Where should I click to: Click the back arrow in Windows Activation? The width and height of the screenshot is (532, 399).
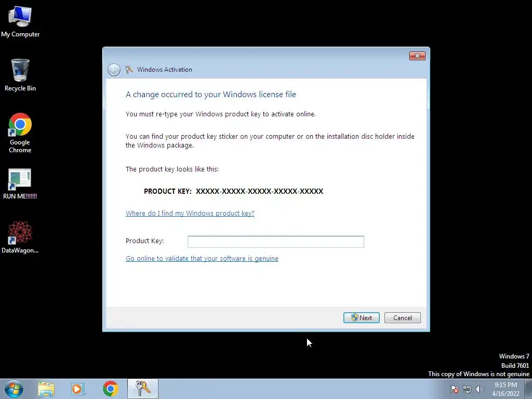(114, 70)
